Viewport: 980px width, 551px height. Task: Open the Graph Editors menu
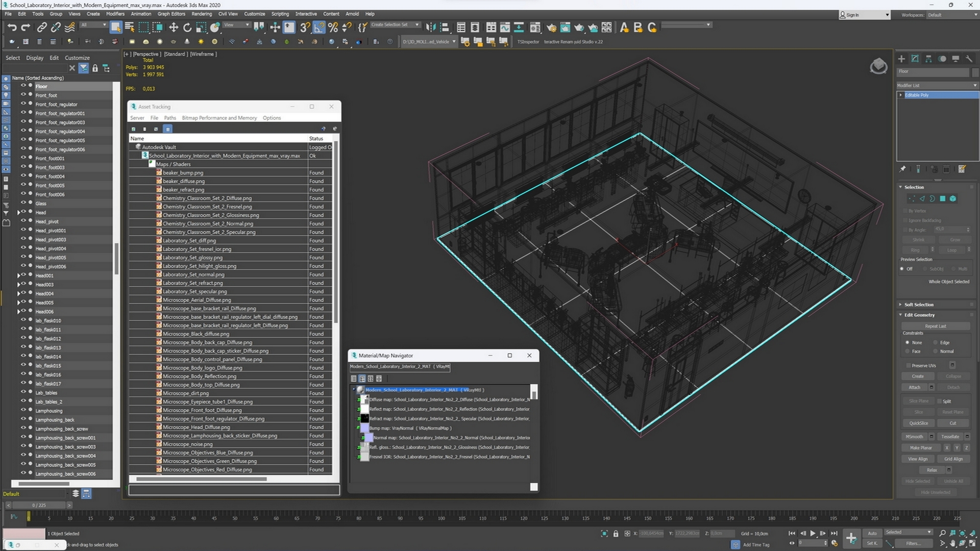171,14
